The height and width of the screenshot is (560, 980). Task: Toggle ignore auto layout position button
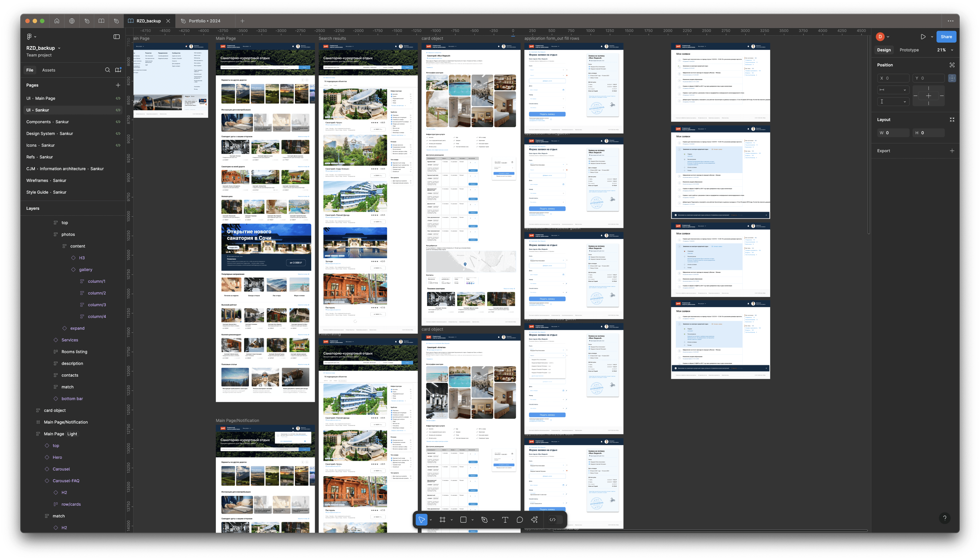952,78
